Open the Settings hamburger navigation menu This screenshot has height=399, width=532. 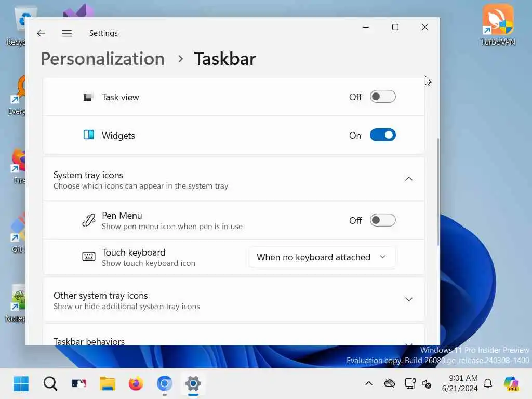pos(67,33)
